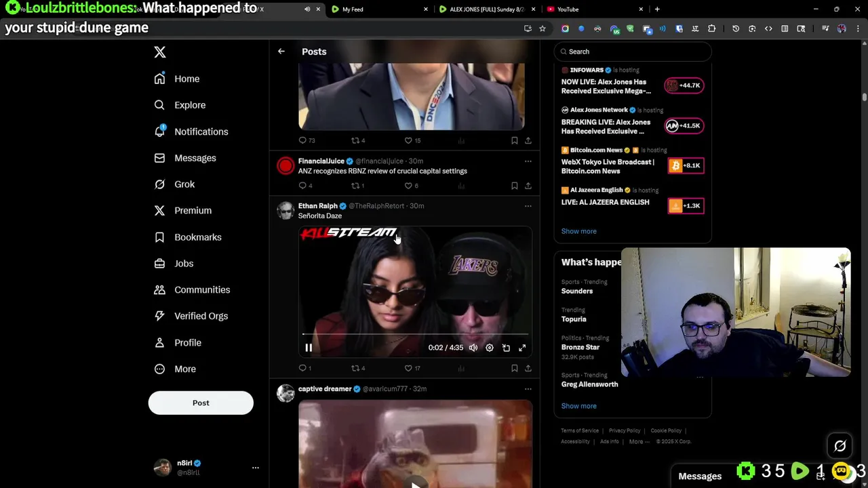
Task: Go to Profile page
Action: (178, 342)
